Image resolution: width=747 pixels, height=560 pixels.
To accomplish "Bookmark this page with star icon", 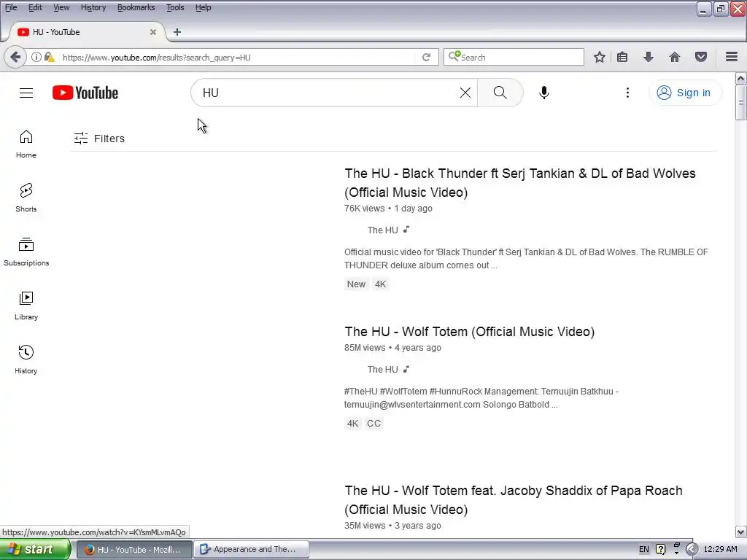I will pyautogui.click(x=600, y=57).
